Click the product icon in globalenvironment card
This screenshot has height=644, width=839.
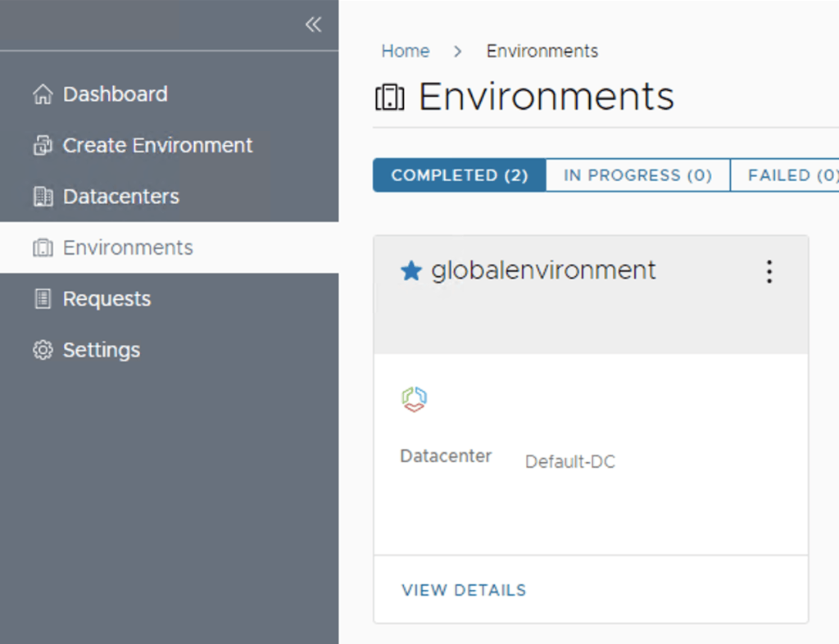pyautogui.click(x=414, y=399)
